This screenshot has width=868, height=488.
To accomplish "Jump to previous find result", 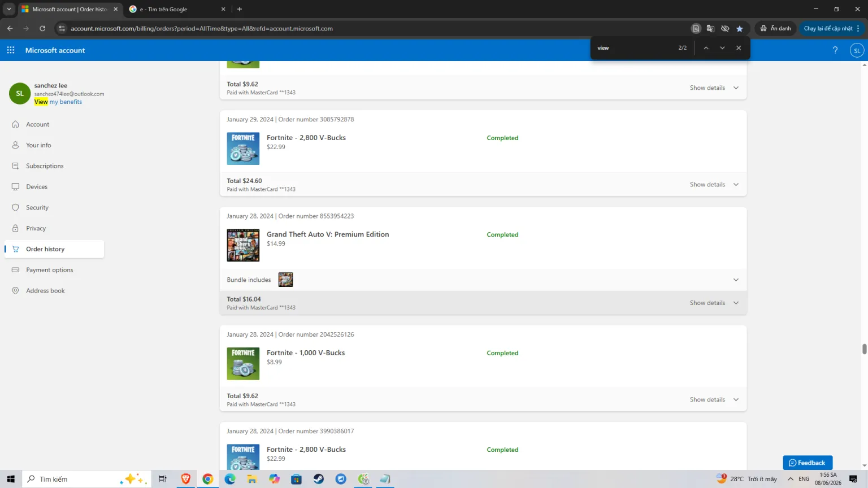I will 706,48.
